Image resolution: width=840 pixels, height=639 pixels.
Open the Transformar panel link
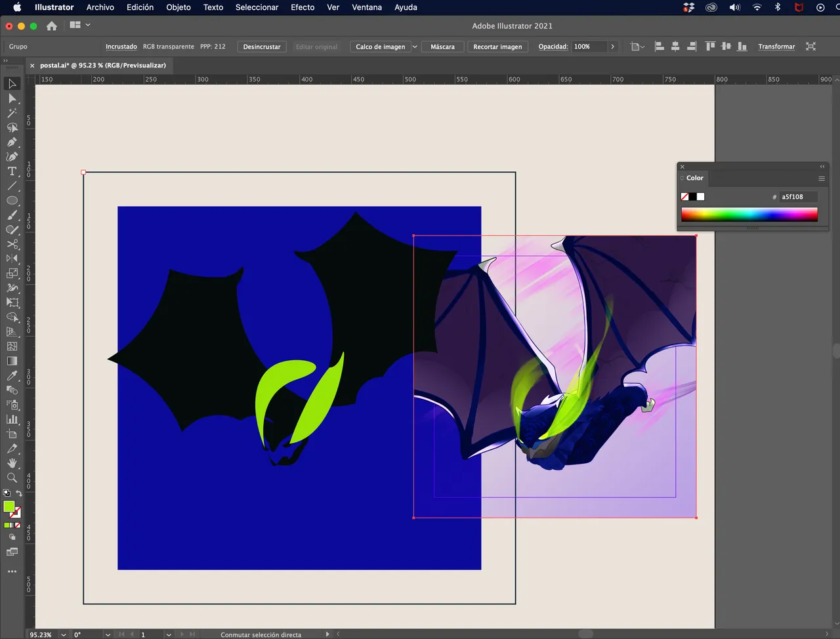[776, 47]
